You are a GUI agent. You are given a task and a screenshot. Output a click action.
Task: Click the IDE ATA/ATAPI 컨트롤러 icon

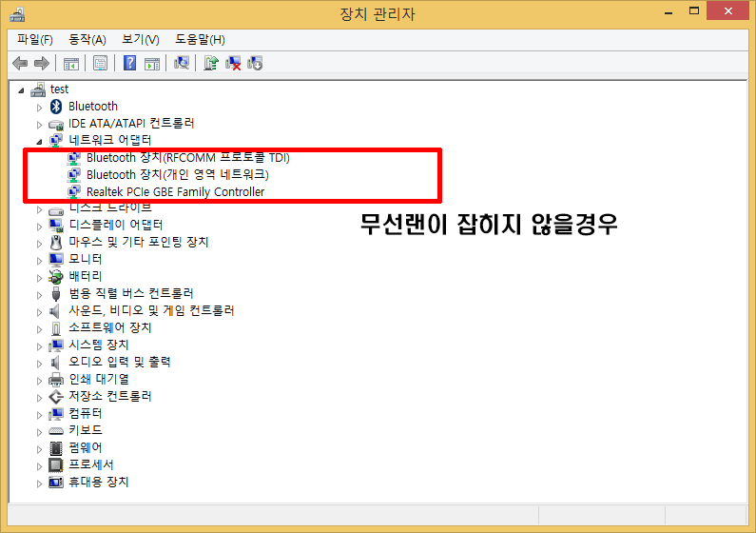[56, 124]
